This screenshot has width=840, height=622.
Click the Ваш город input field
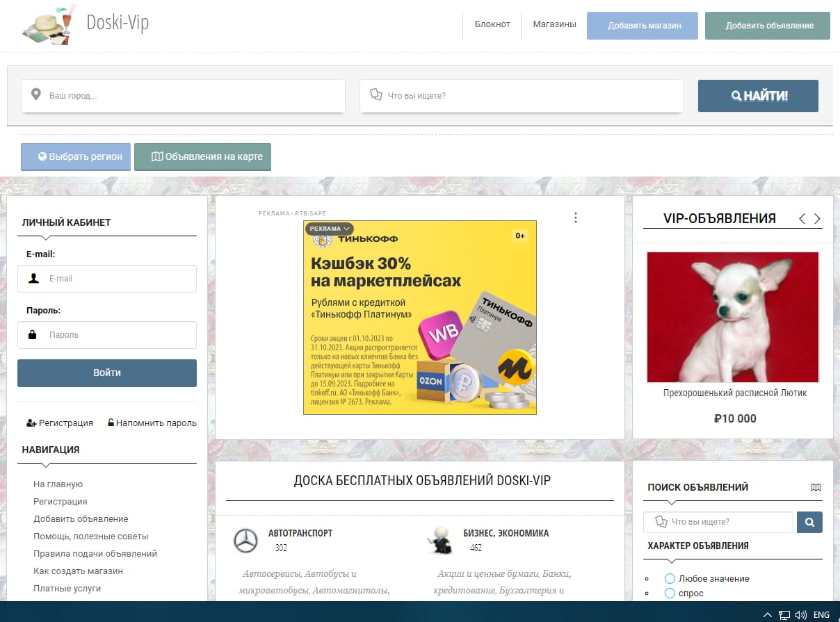pyautogui.click(x=184, y=95)
